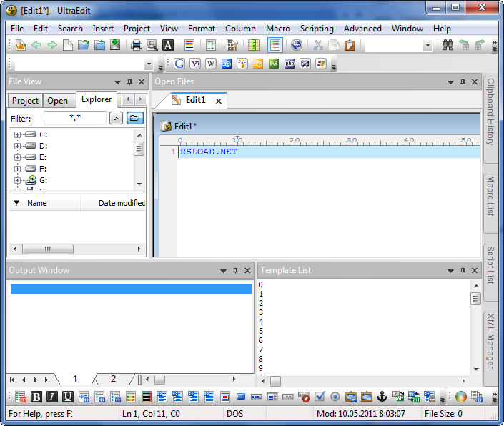
Task: Expand the G: drive node
Action: click(x=17, y=181)
